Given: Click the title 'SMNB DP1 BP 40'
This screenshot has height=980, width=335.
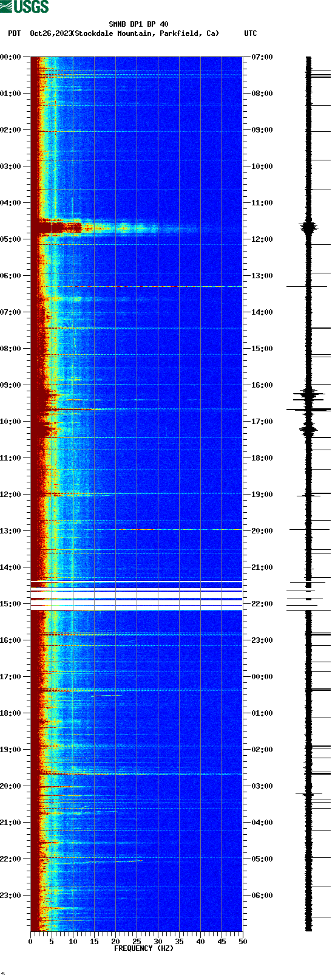Looking at the screenshot, I should (138, 24).
